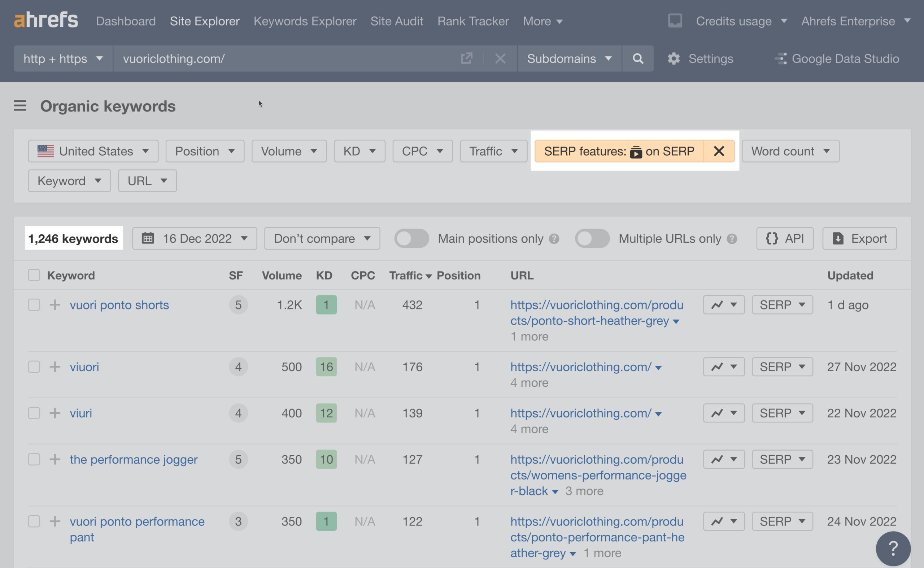Click the search magnifier icon in toolbar
Screen dimensions: 924x568
(637, 58)
